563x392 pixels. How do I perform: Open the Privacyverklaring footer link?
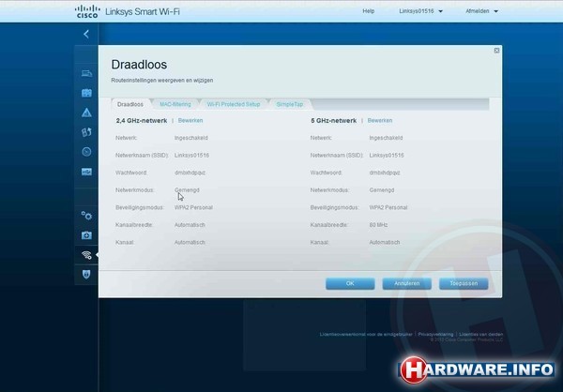435,334
